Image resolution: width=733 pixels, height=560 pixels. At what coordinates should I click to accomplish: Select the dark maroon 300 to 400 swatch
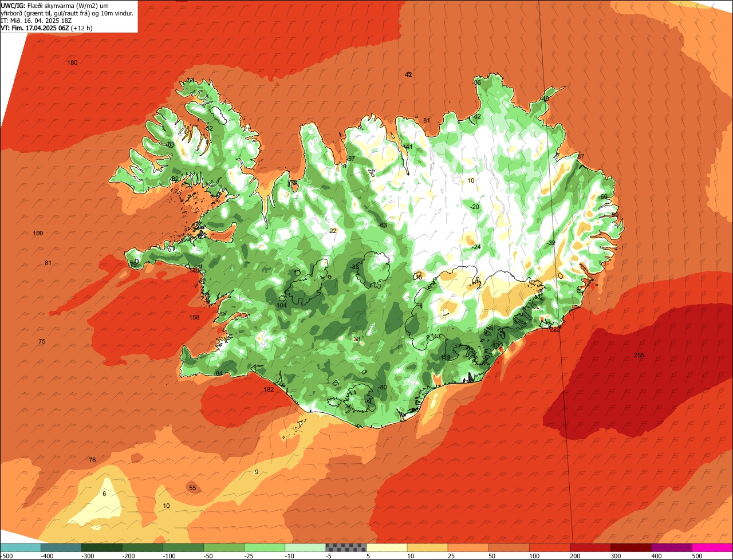[x=630, y=547]
